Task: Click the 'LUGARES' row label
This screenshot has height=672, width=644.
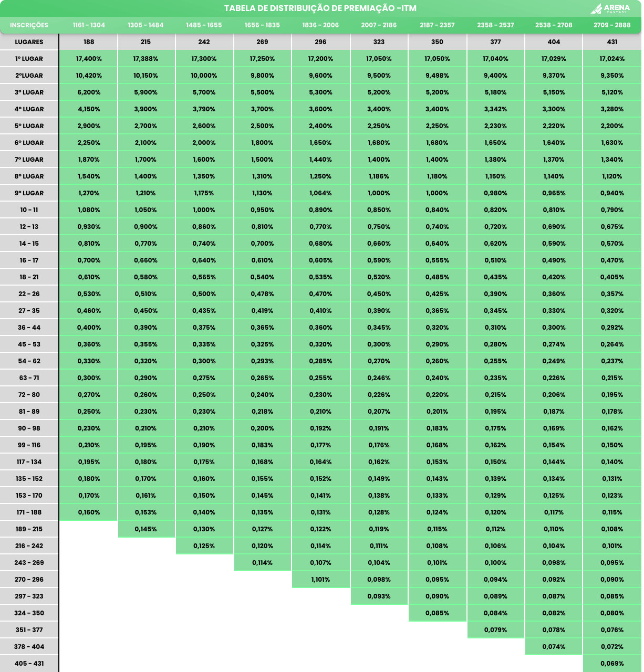Action: [29, 42]
